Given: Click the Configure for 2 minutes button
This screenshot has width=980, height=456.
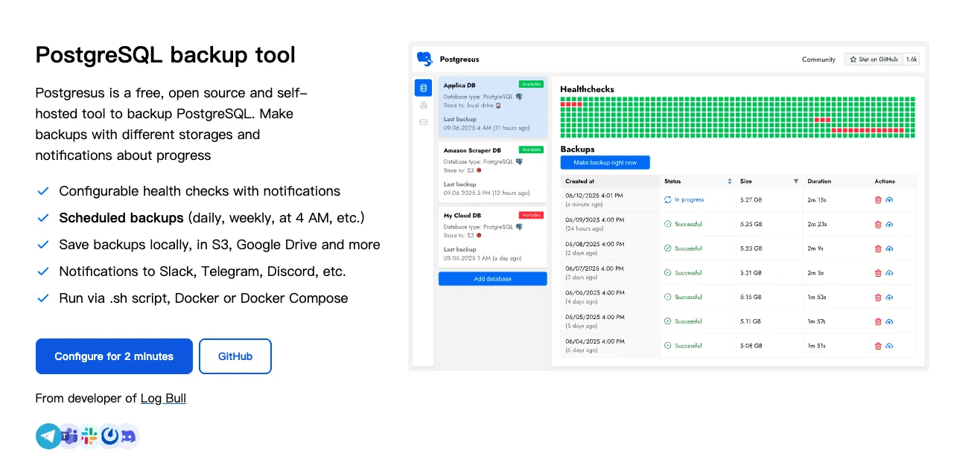Looking at the screenshot, I should [114, 356].
